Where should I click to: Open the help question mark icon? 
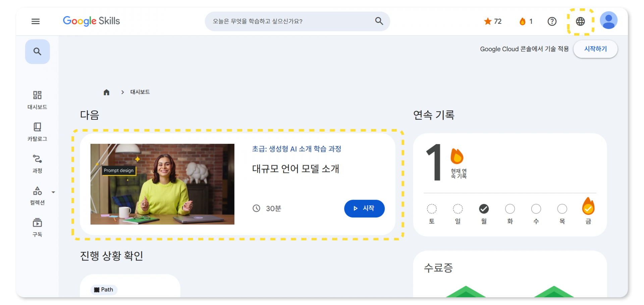click(552, 21)
